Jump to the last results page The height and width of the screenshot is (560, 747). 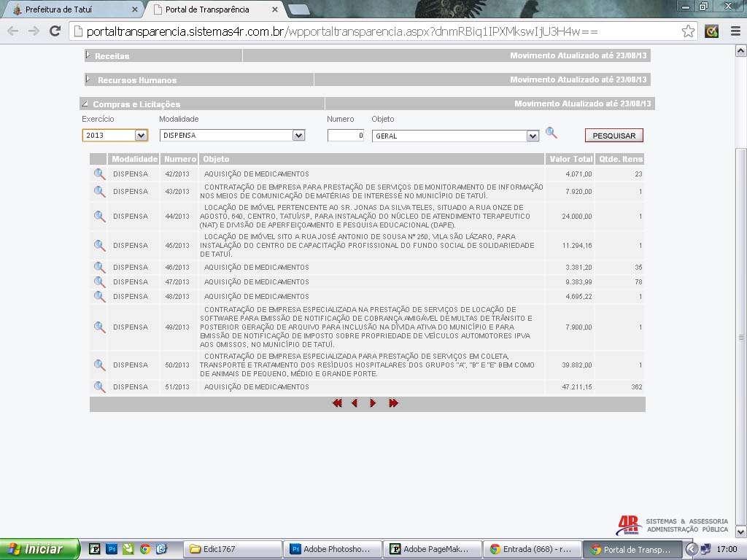click(394, 403)
